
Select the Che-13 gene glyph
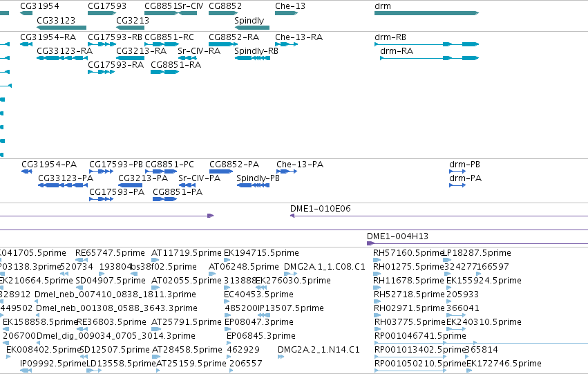287,13
